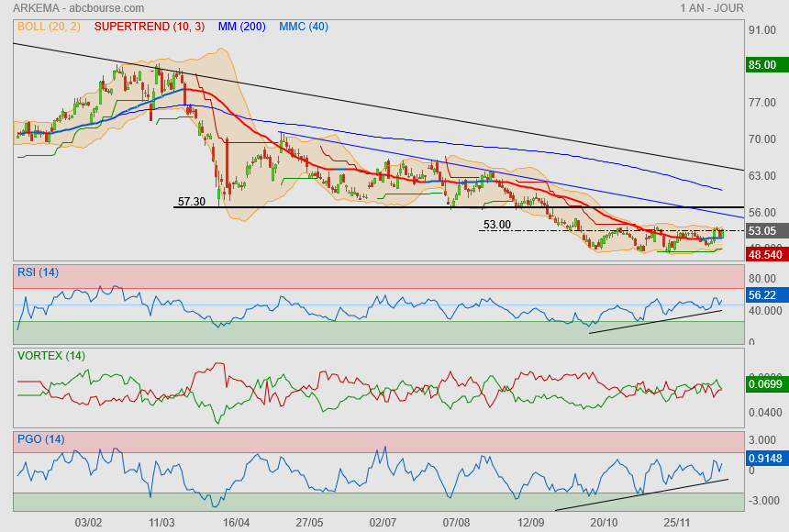Click the 03/02 date on time axis
Image resolution: width=789 pixels, height=532 pixels.
[88, 522]
